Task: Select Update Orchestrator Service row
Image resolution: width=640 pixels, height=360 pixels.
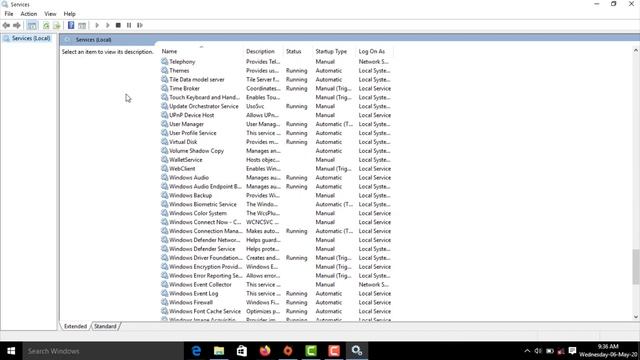Action: pyautogui.click(x=276, y=107)
